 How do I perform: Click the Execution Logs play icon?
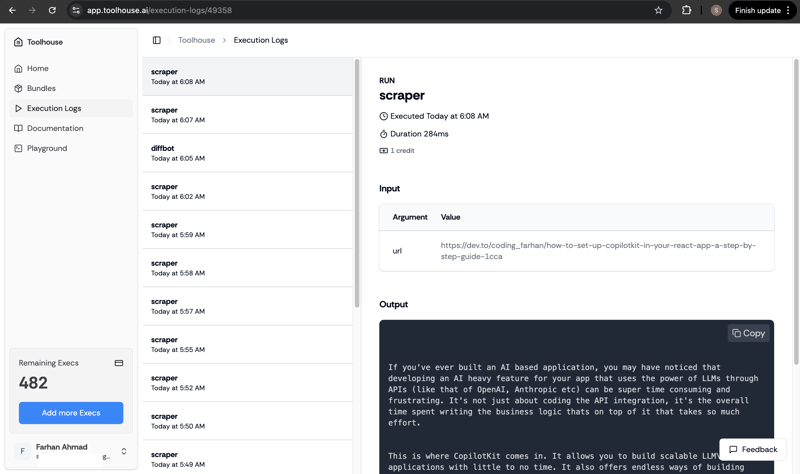(18, 108)
